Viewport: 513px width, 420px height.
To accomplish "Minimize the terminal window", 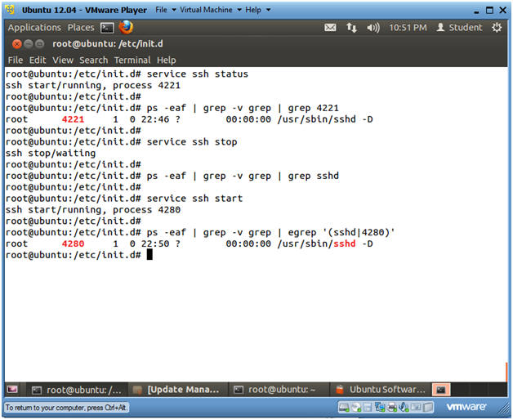I will coord(29,44).
